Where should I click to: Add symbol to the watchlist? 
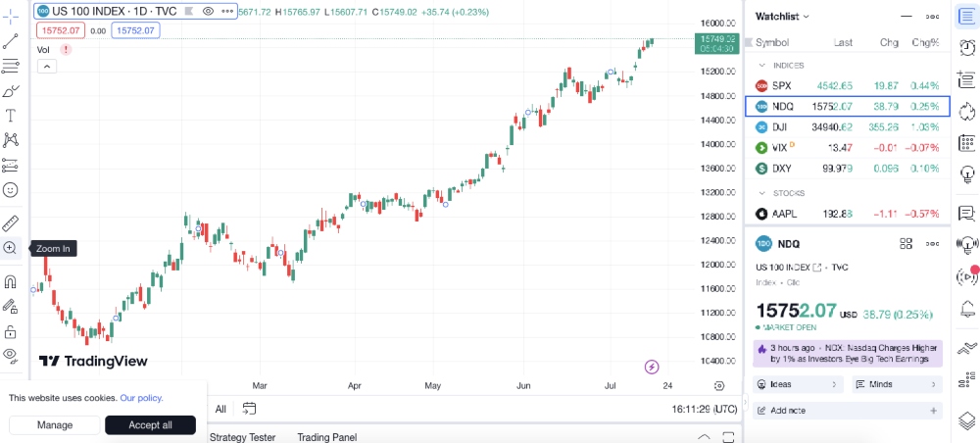906,17
